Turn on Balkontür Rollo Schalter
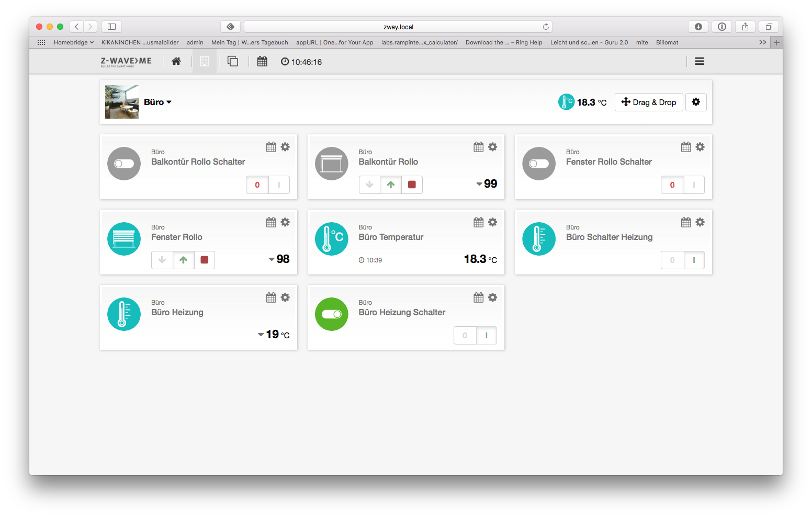This screenshot has width=812, height=517. pyautogui.click(x=279, y=185)
